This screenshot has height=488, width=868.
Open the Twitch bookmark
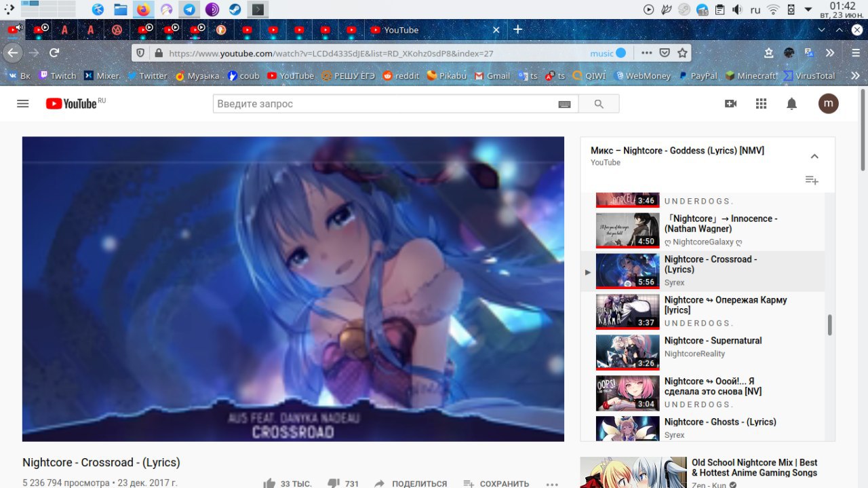coord(58,75)
